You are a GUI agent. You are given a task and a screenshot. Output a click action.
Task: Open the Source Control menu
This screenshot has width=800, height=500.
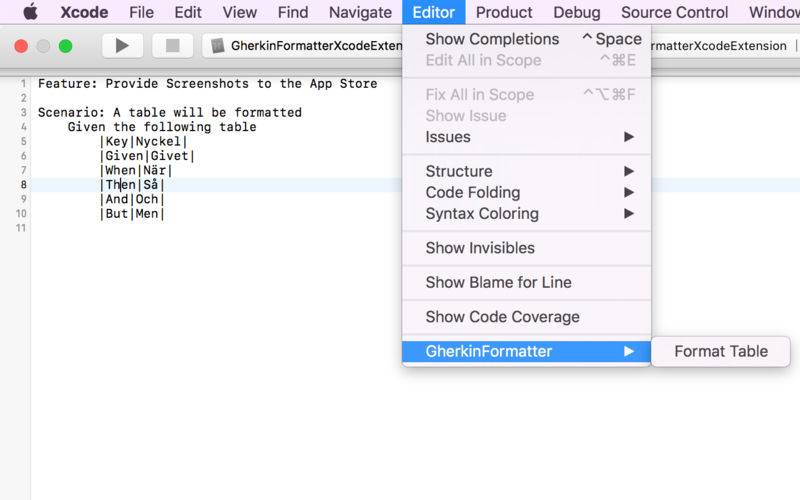coord(674,12)
